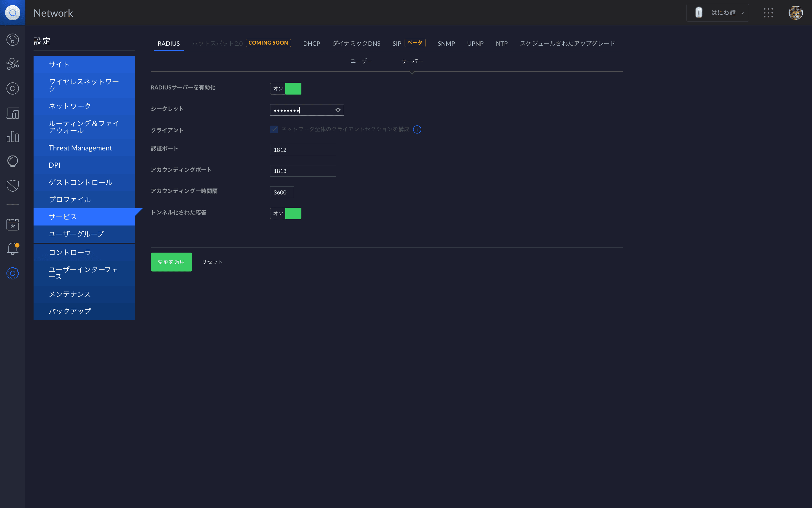Select the ユーザー sub-tab
The height and width of the screenshot is (508, 812).
coord(361,61)
